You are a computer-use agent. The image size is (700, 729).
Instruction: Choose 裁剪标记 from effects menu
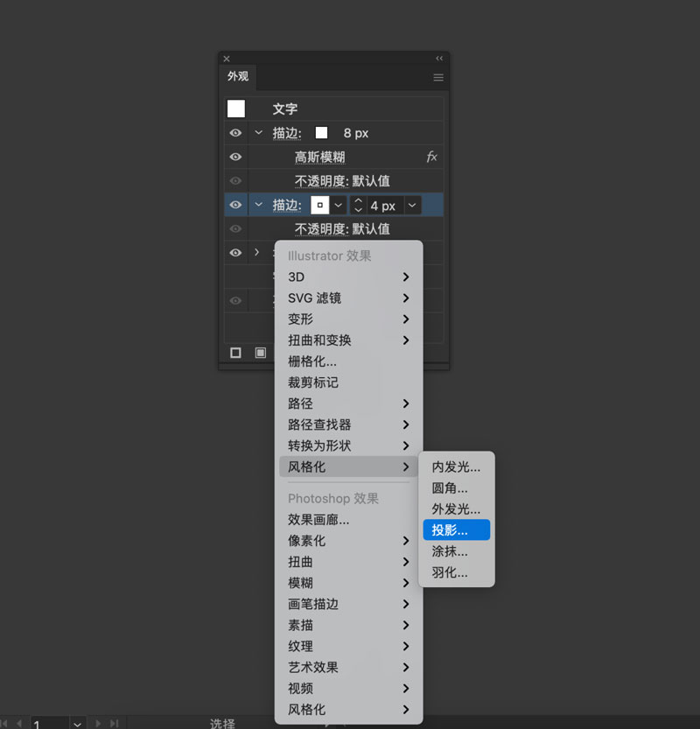(x=348, y=382)
